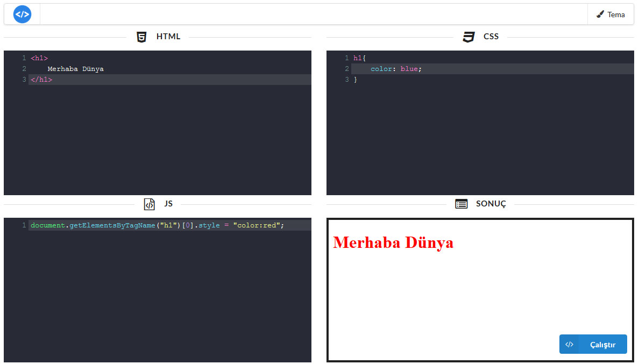Click the code brackets icon on Çalıştır
Image resolution: width=639 pixels, height=364 pixels.
pyautogui.click(x=569, y=345)
